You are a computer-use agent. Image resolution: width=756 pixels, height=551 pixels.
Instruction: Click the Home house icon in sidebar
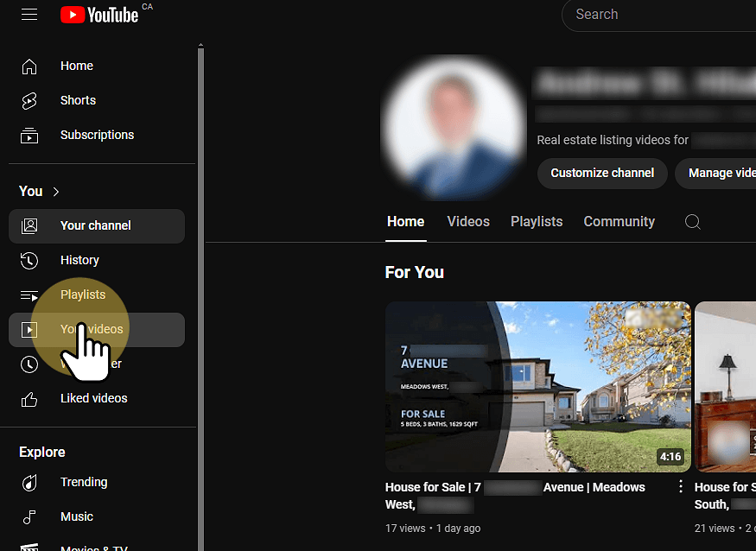[29, 66]
